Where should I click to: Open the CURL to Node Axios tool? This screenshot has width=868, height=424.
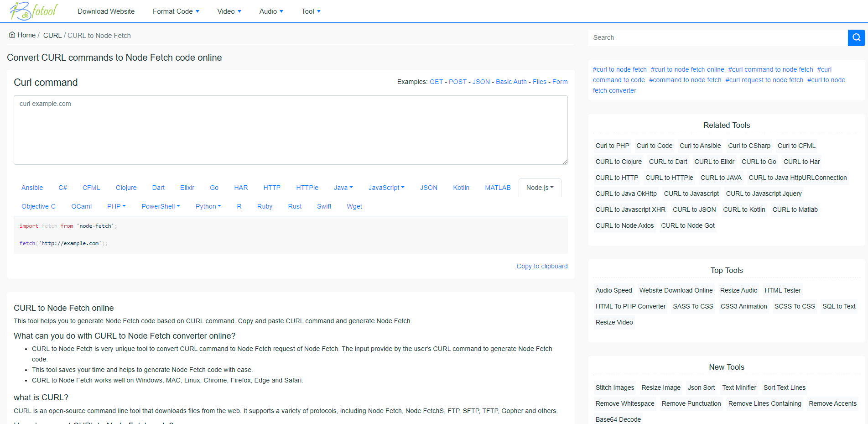click(x=624, y=225)
